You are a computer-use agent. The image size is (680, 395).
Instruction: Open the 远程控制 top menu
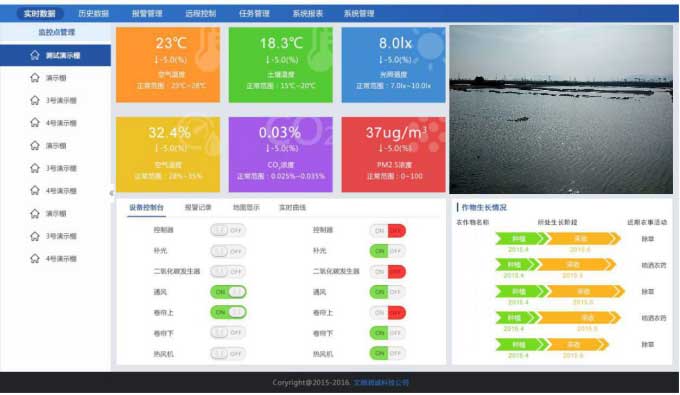[x=200, y=13]
